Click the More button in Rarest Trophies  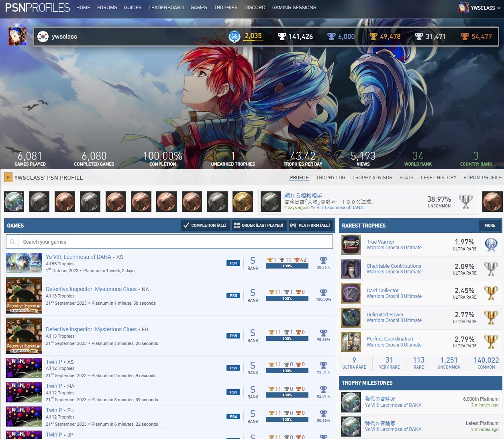pos(490,226)
